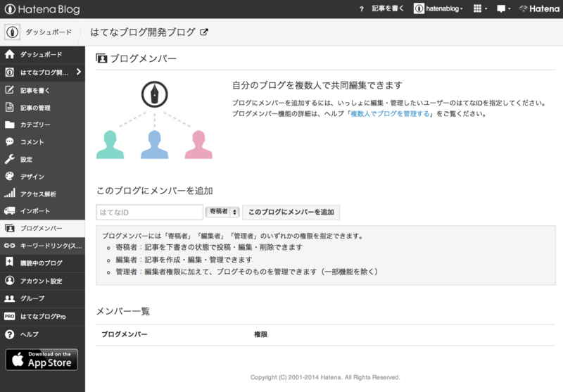Click the wrench icon for 設定
The image size is (563, 392).
tap(10, 159)
